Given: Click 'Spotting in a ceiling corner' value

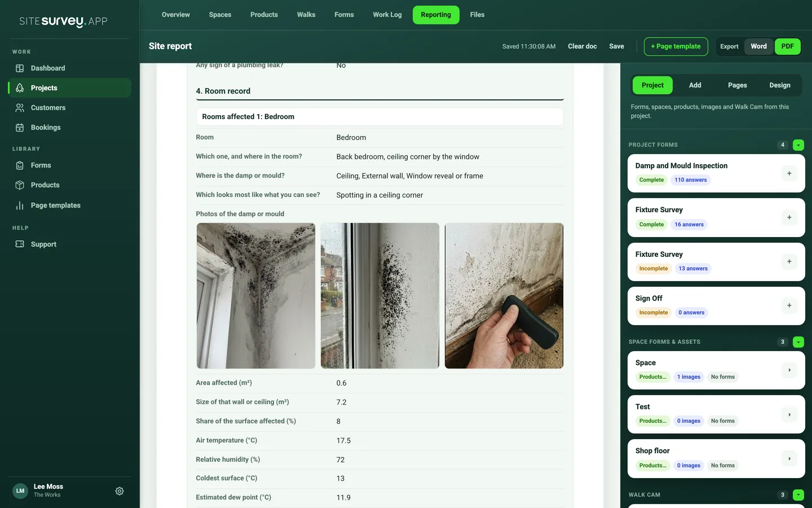Looking at the screenshot, I should click(x=379, y=195).
